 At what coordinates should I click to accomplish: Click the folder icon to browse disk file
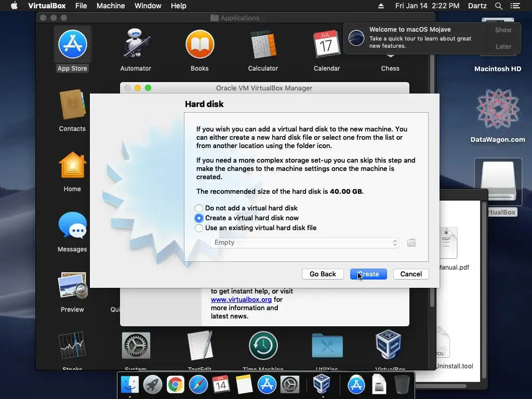(411, 243)
